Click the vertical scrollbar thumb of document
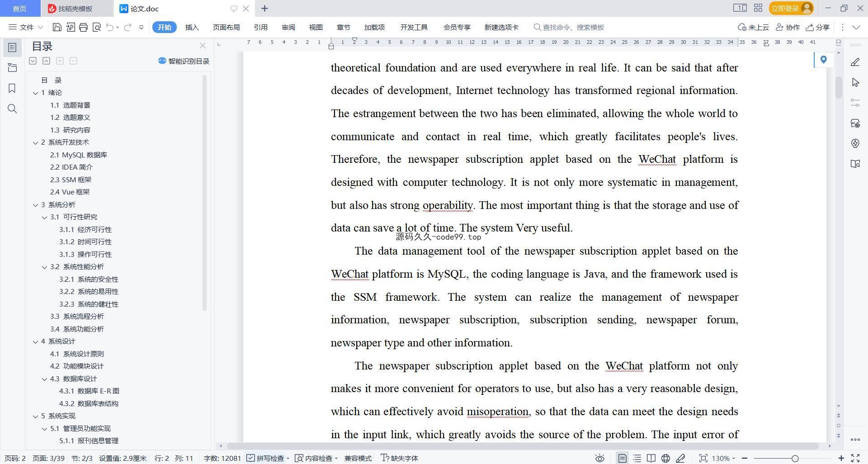Image resolution: width=868 pixels, height=464 pixels. click(x=839, y=87)
